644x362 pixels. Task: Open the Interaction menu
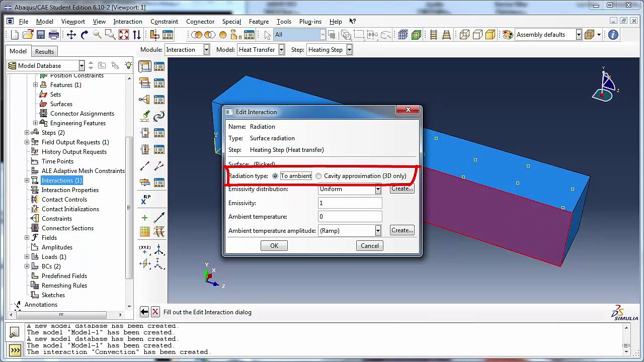[128, 22]
